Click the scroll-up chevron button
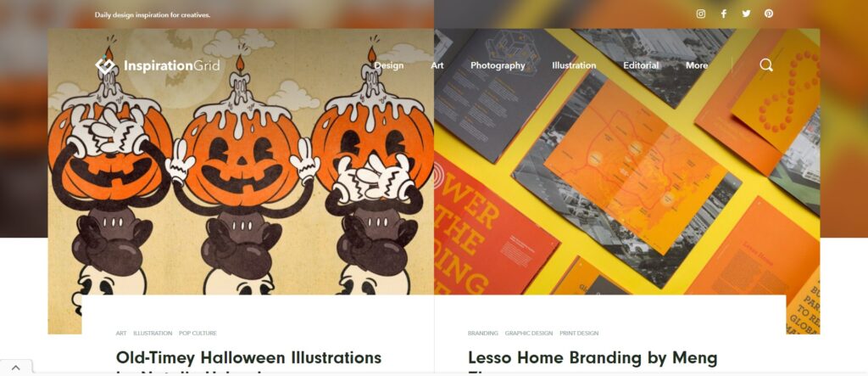This screenshot has width=868, height=376. point(15,368)
